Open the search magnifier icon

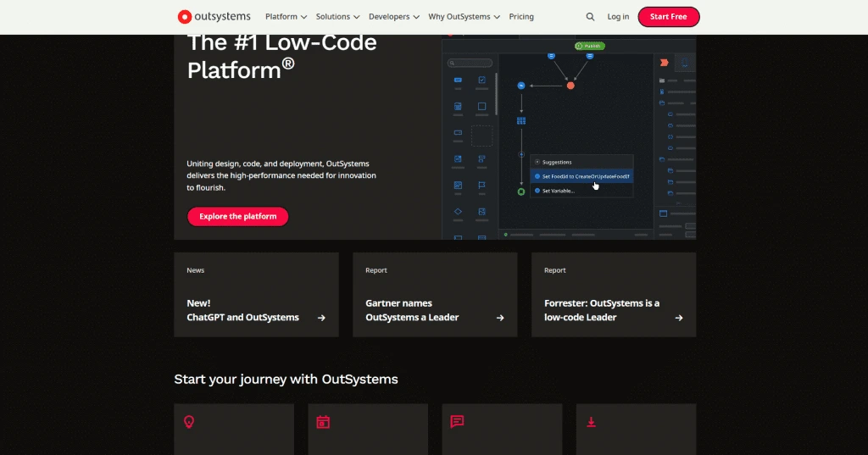pyautogui.click(x=590, y=17)
